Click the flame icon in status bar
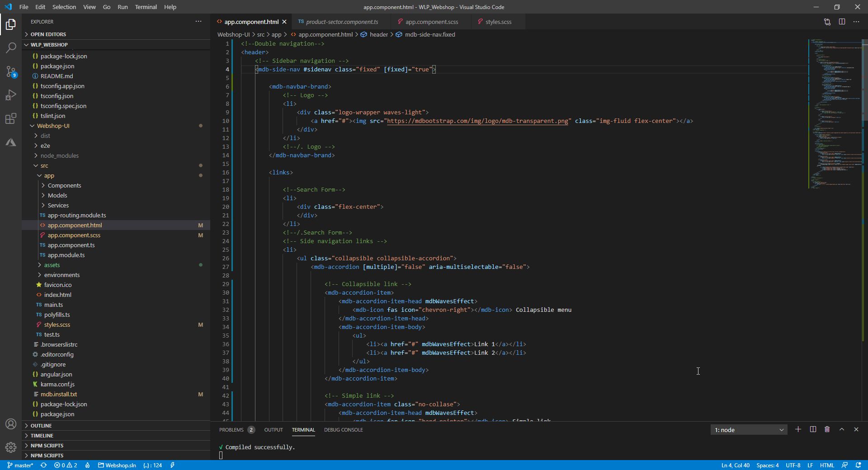The width and height of the screenshot is (868, 470). pos(88,465)
